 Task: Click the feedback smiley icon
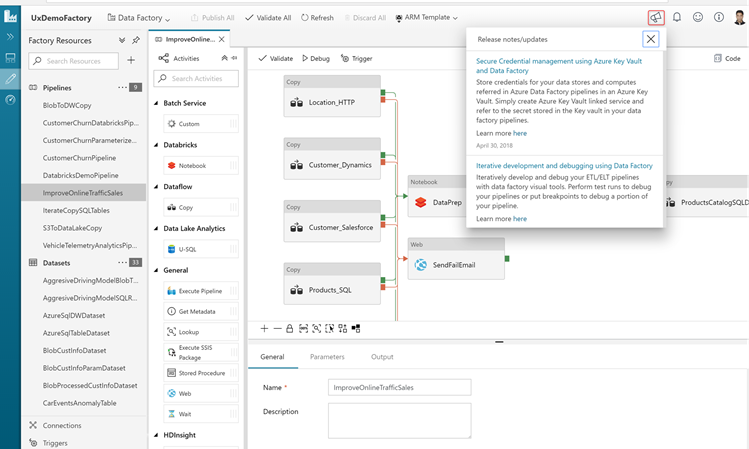698,18
